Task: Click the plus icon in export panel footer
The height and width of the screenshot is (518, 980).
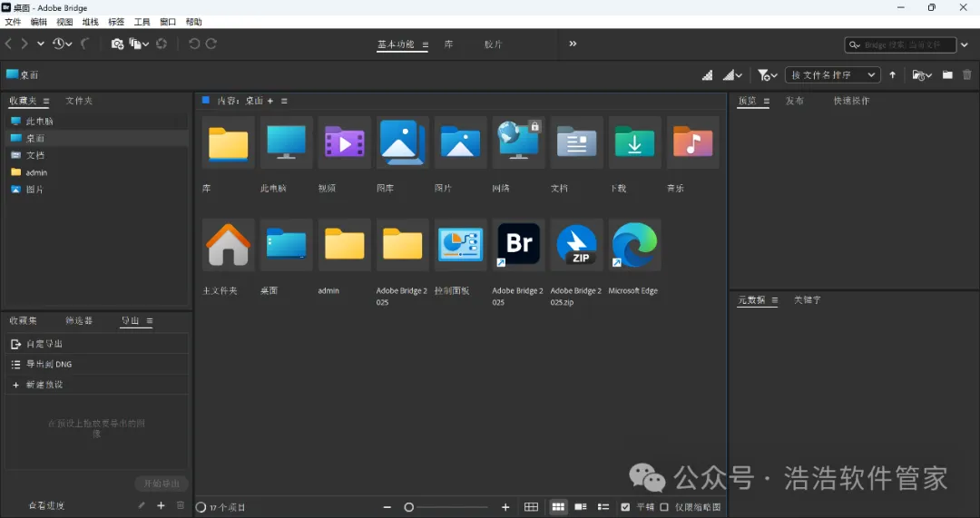Action: [x=161, y=505]
